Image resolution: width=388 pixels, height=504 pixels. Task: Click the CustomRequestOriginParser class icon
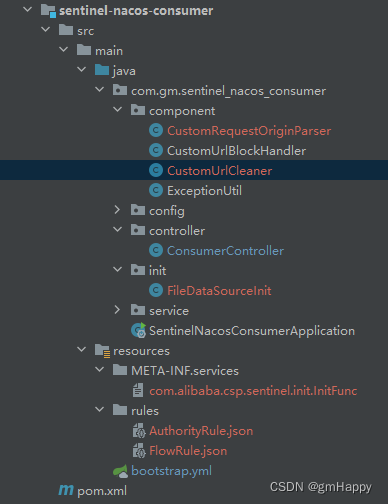coord(156,130)
